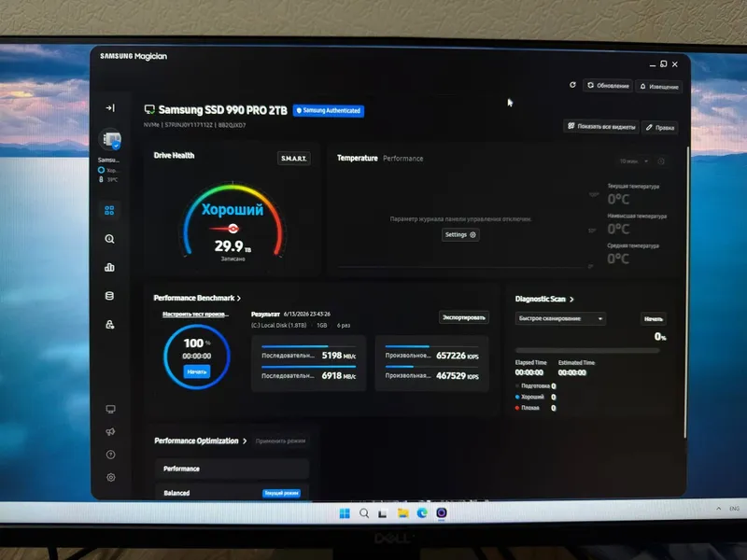Viewport: 747px width, 560px height.
Task: Click the refresh icon near Update button
Action: click(572, 85)
